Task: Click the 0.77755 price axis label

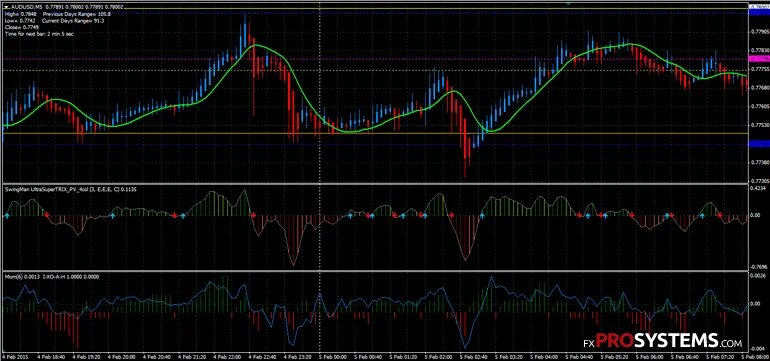Action: coord(760,69)
